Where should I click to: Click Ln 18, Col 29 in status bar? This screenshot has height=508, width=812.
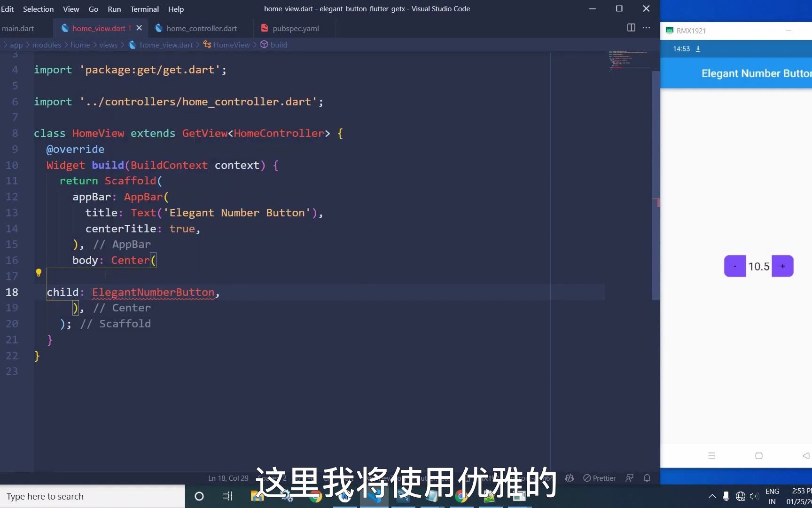coord(228,478)
